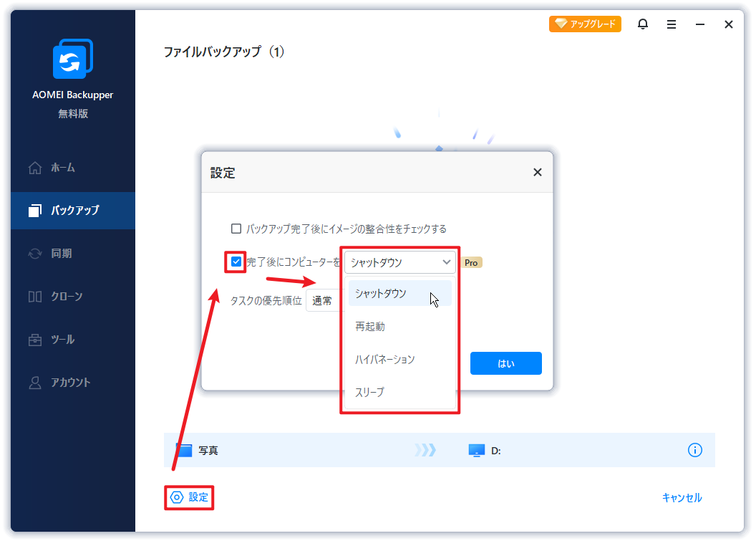Click the 写真 source name text
Viewport: 756px width, 541px height.
coord(208,450)
